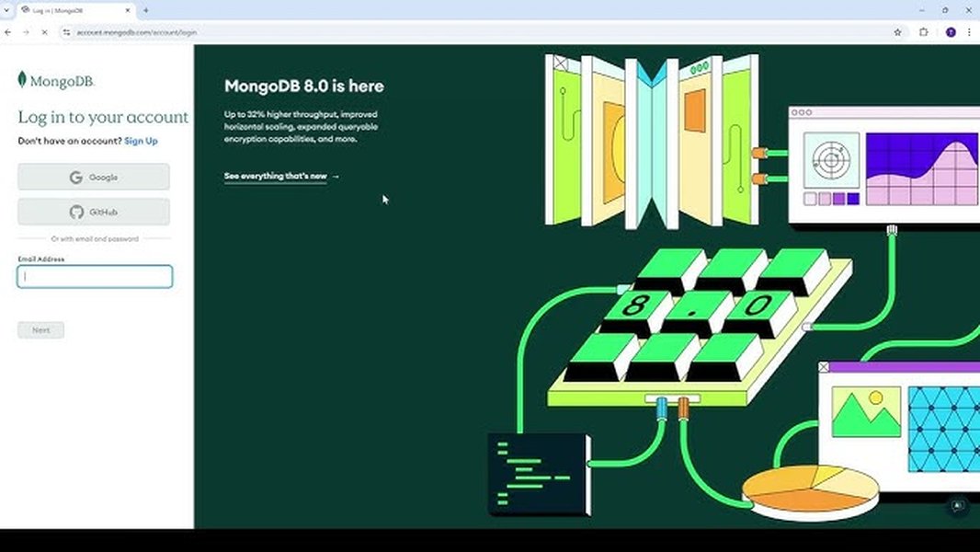Click inside the Email Address field
The width and height of the screenshot is (980, 552).
pyautogui.click(x=93, y=276)
